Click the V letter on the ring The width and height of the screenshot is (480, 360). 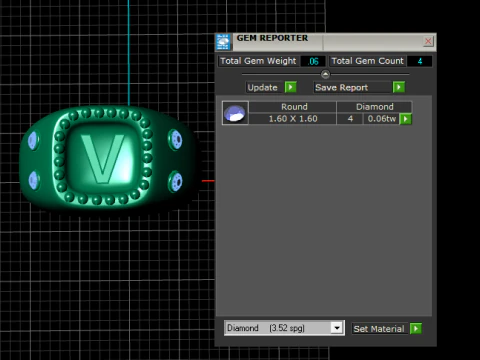click(x=103, y=159)
